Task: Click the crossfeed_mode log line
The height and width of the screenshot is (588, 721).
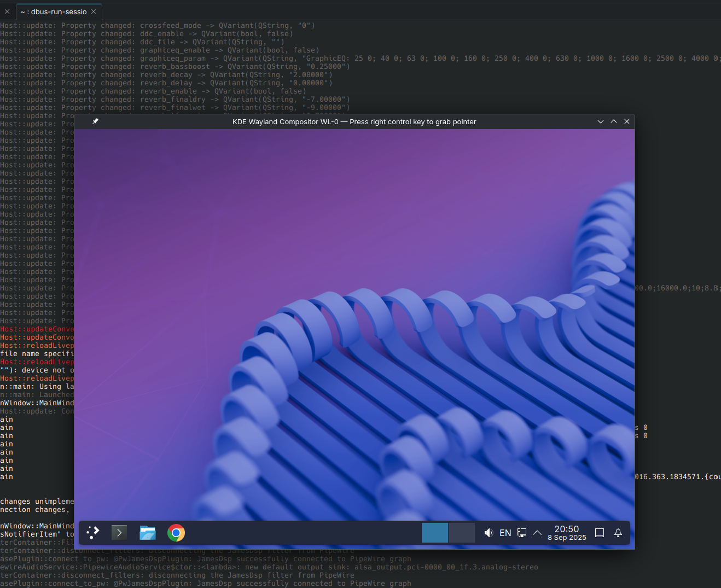Action: click(158, 26)
